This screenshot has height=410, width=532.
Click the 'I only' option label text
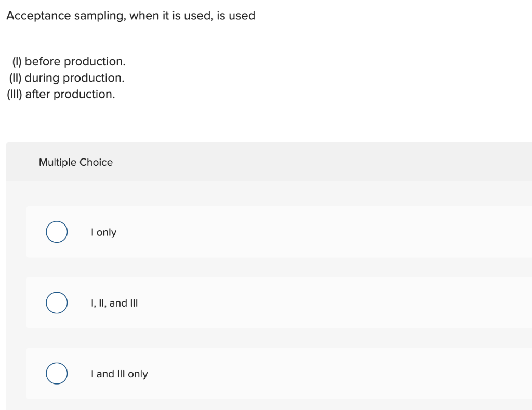pyautogui.click(x=103, y=232)
